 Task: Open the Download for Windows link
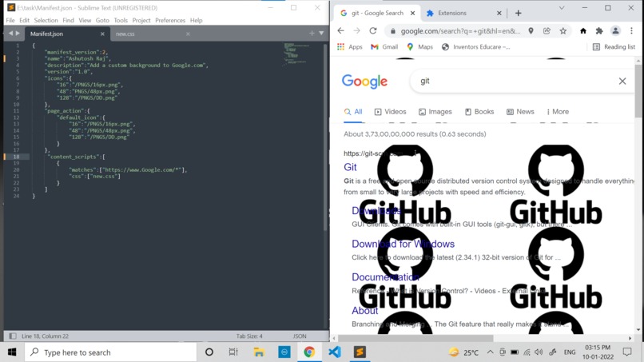[403, 244]
